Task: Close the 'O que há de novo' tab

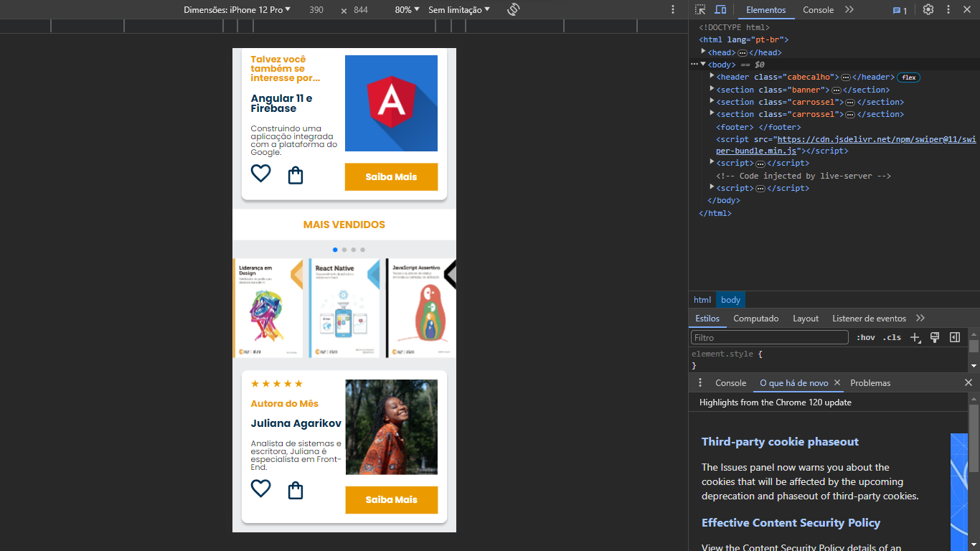Action: tap(837, 383)
